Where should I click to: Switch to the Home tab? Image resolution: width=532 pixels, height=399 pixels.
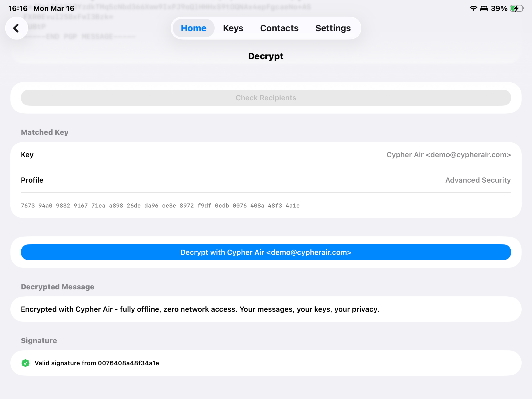click(194, 28)
